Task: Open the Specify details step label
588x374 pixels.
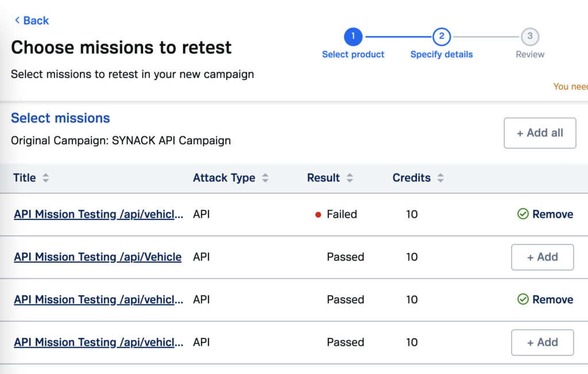Action: pos(442,55)
